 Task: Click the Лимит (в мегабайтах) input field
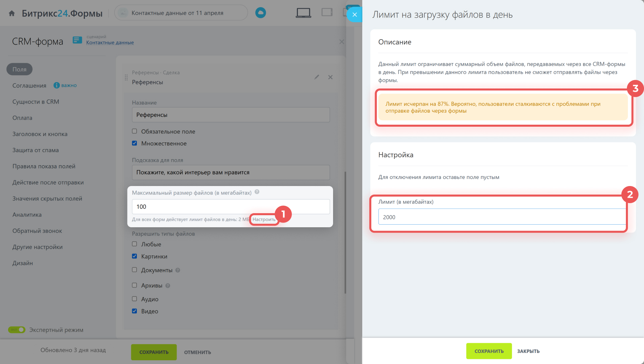coord(502,217)
